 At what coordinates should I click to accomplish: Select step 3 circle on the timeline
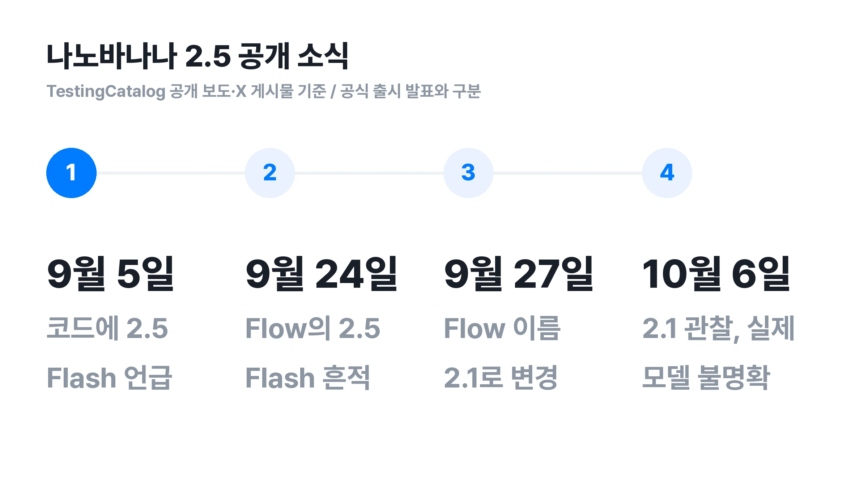pos(468,173)
